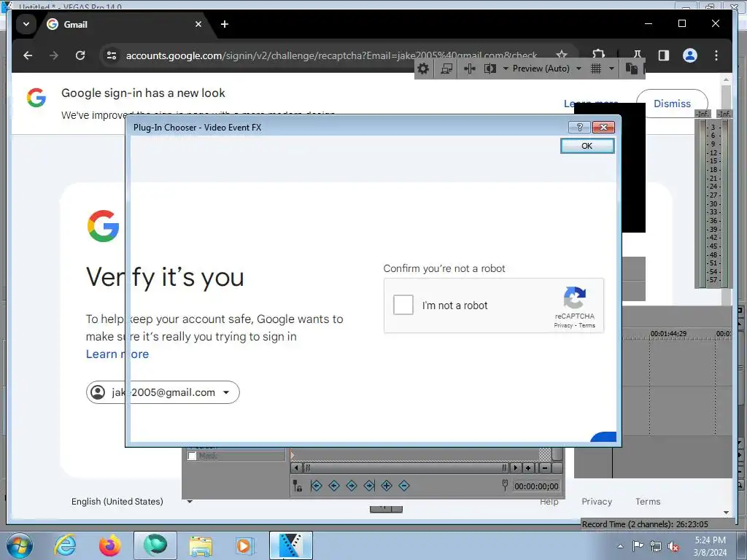This screenshot has height=560, width=747.
Task: Click the 00:00:00;00 keyframe timecode field
Action: [536, 486]
